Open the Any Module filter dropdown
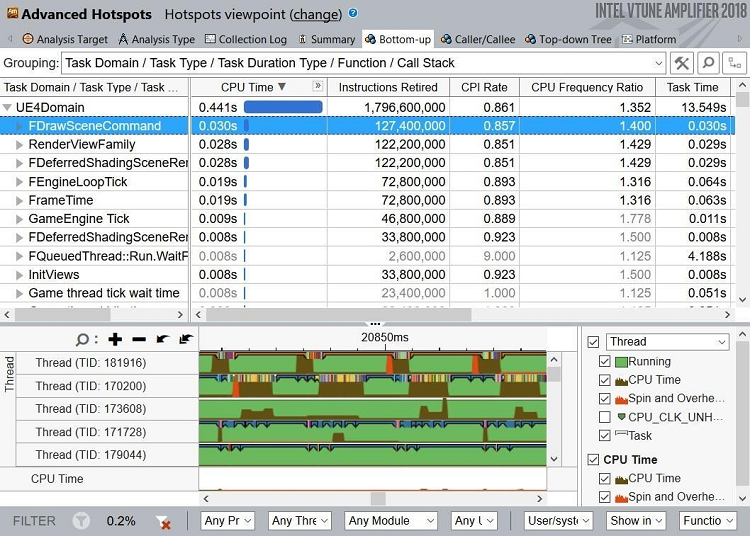750x536 pixels. [x=391, y=521]
